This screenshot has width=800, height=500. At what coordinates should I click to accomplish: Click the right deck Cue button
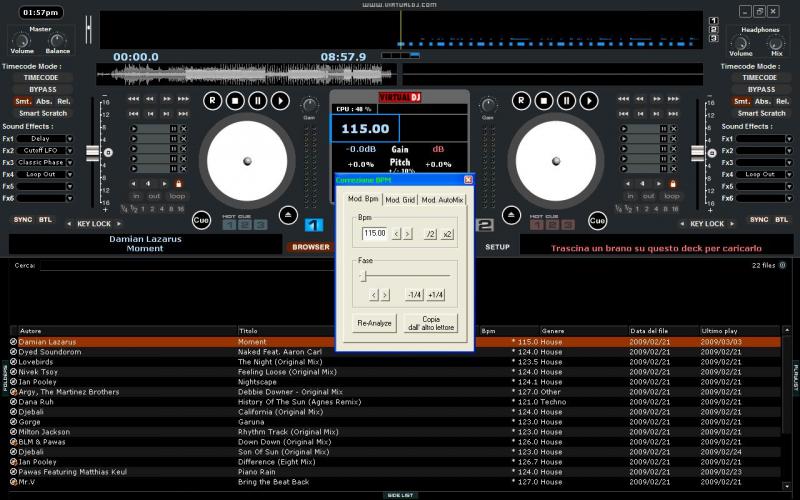pos(597,220)
